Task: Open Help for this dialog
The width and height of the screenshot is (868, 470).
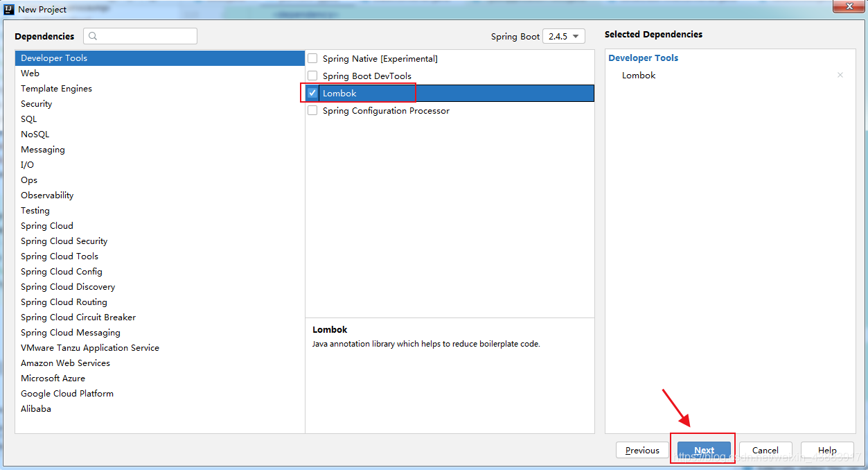Action: tap(827, 450)
